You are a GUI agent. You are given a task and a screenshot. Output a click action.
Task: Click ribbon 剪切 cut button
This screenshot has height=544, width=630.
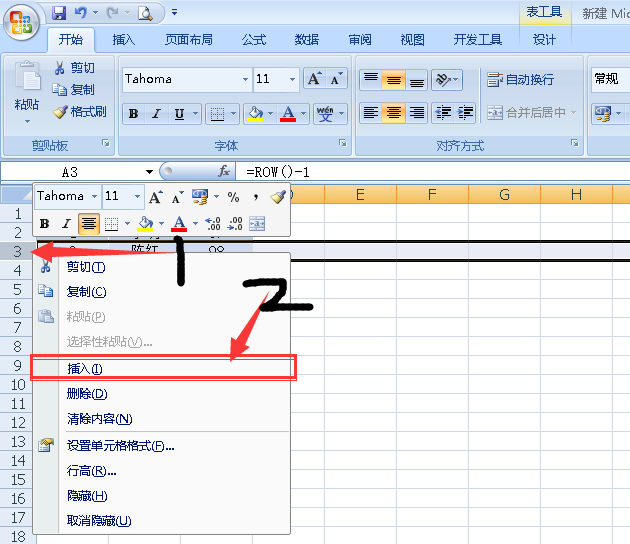pos(75,67)
